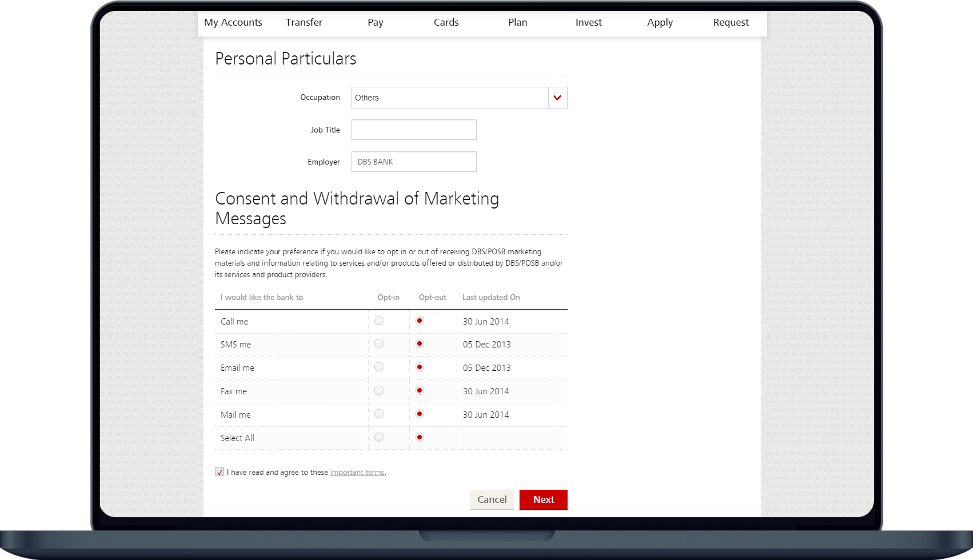
Task: Open the Request menu
Action: click(x=730, y=22)
